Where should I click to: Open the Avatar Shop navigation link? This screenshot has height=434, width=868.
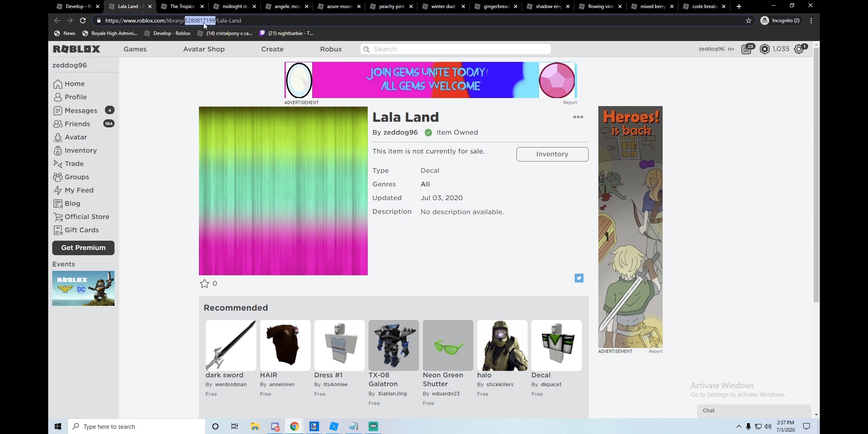(204, 49)
